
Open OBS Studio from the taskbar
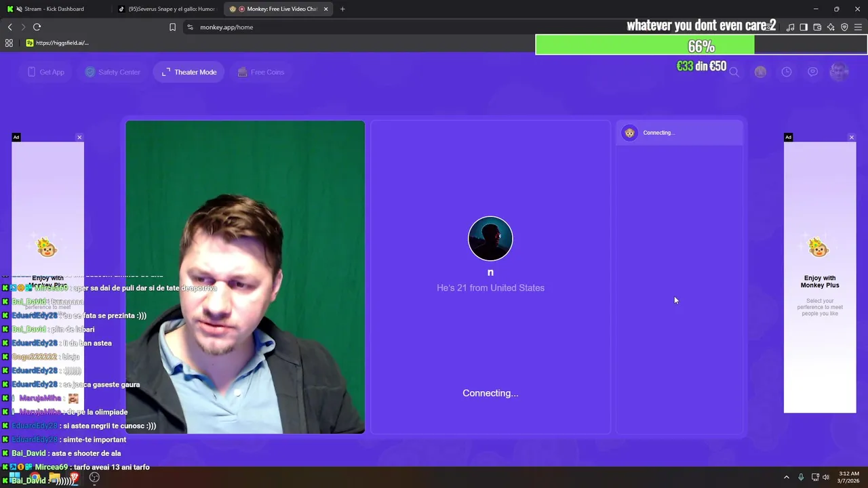click(94, 477)
